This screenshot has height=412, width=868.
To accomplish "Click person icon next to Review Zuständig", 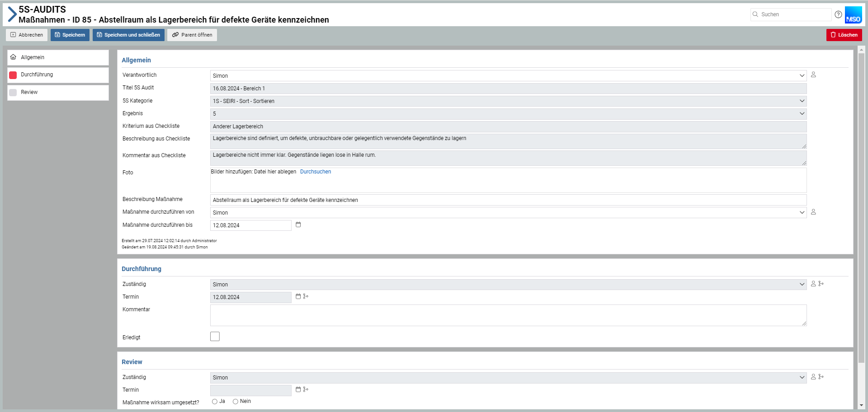I will coord(813,377).
